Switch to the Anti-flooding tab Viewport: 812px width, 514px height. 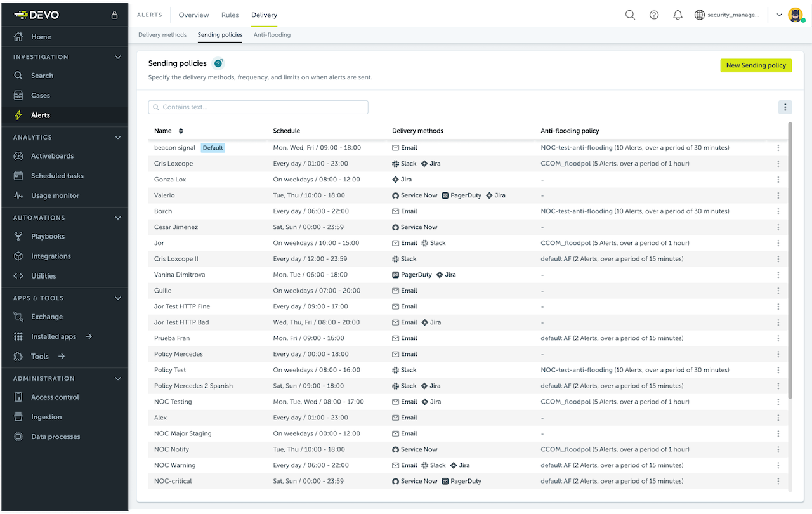tap(272, 35)
